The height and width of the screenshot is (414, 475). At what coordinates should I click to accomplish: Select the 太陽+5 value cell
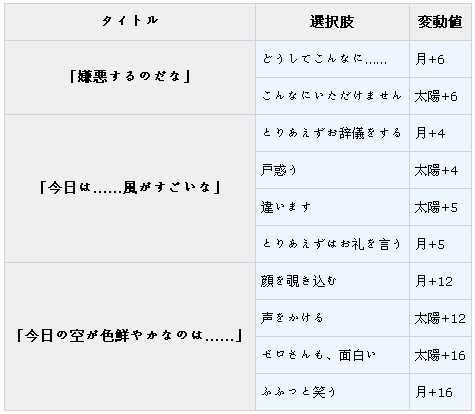point(440,207)
